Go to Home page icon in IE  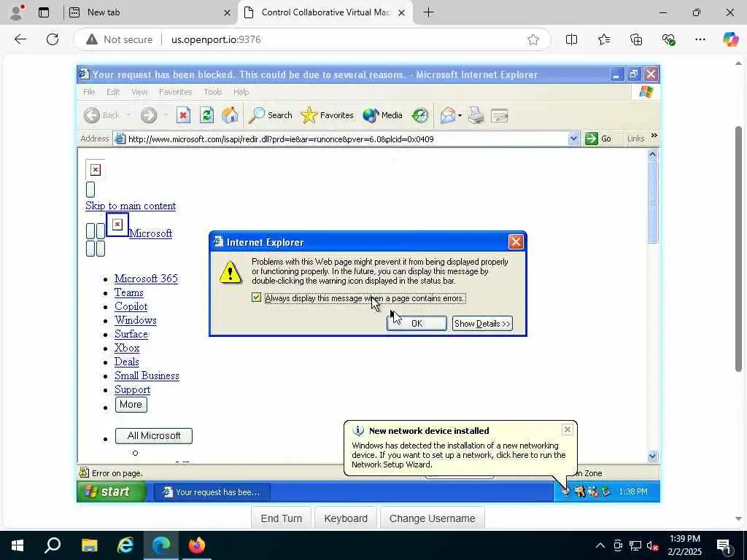230,115
